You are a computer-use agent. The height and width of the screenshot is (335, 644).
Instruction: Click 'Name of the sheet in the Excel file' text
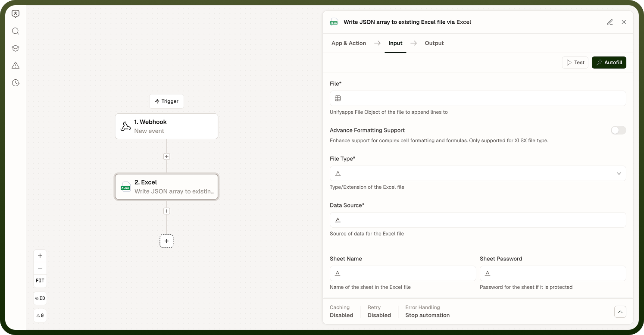370,287
